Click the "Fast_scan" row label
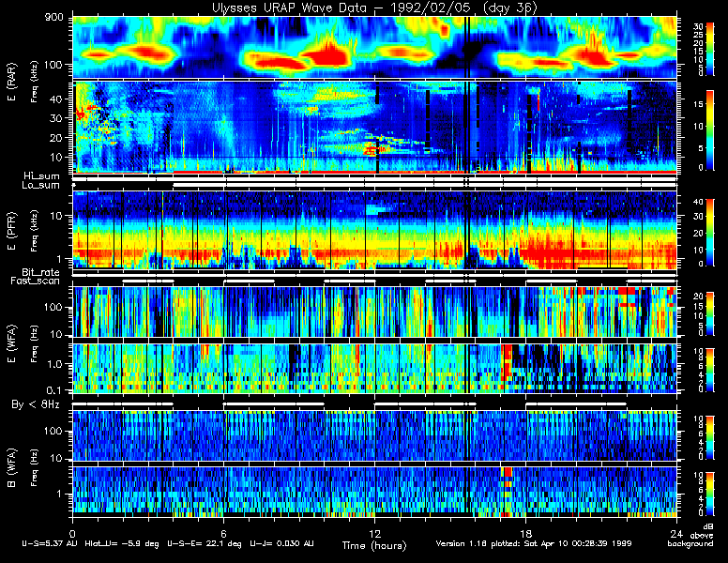 tap(36, 281)
